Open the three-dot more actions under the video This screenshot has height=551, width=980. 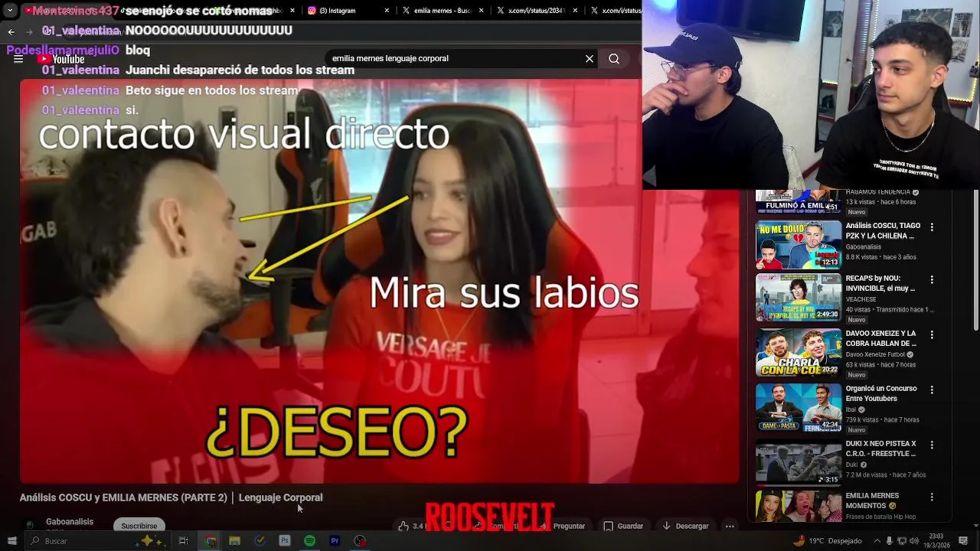click(730, 526)
